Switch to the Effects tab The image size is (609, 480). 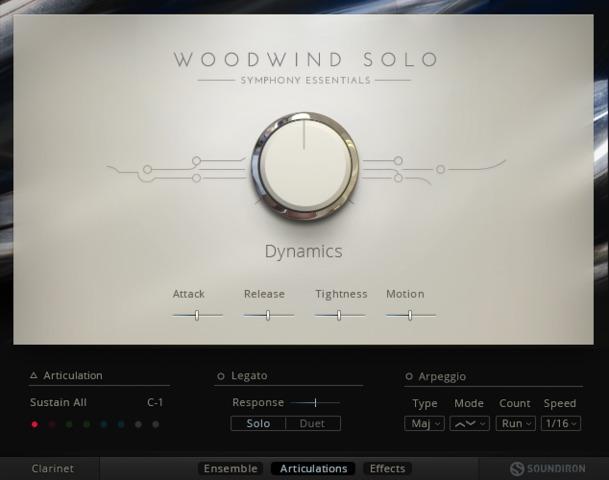387,468
